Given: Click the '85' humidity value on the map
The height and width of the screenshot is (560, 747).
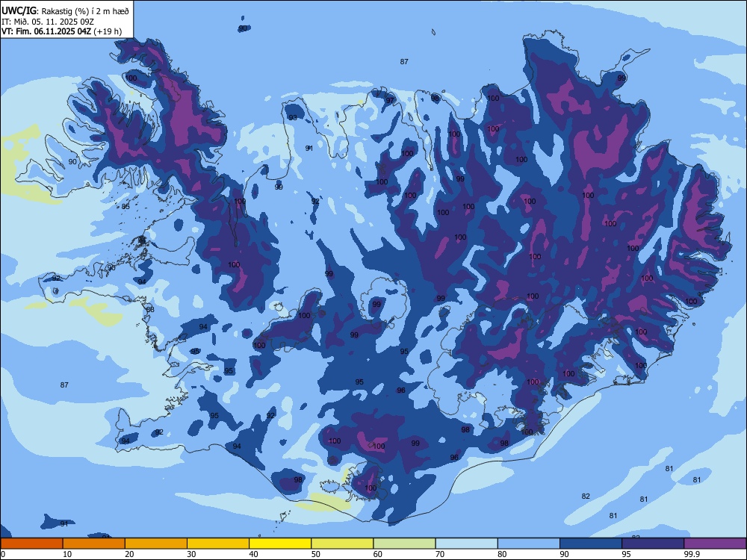Looking at the screenshot, I should pos(125,206).
